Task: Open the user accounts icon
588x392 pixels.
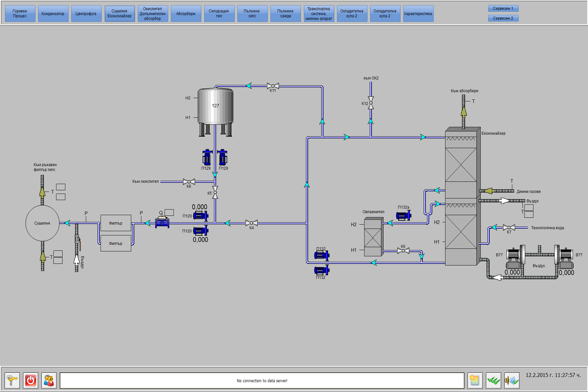Action: 49,380
